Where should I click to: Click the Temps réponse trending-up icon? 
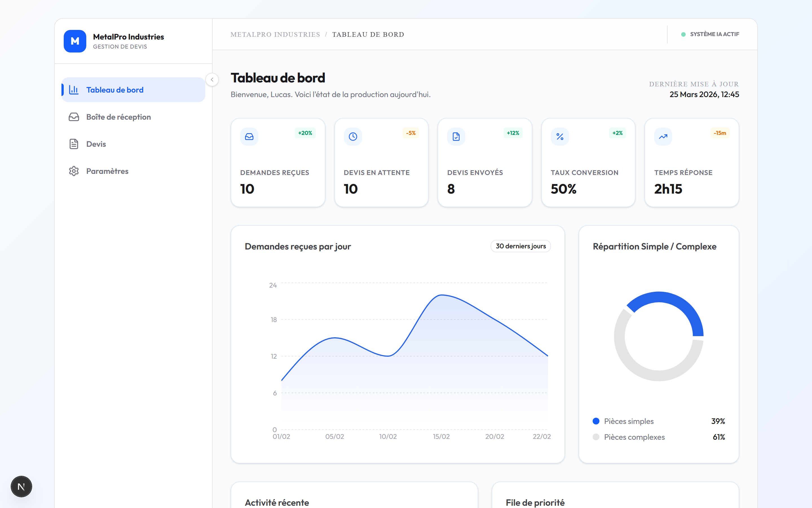pyautogui.click(x=663, y=137)
